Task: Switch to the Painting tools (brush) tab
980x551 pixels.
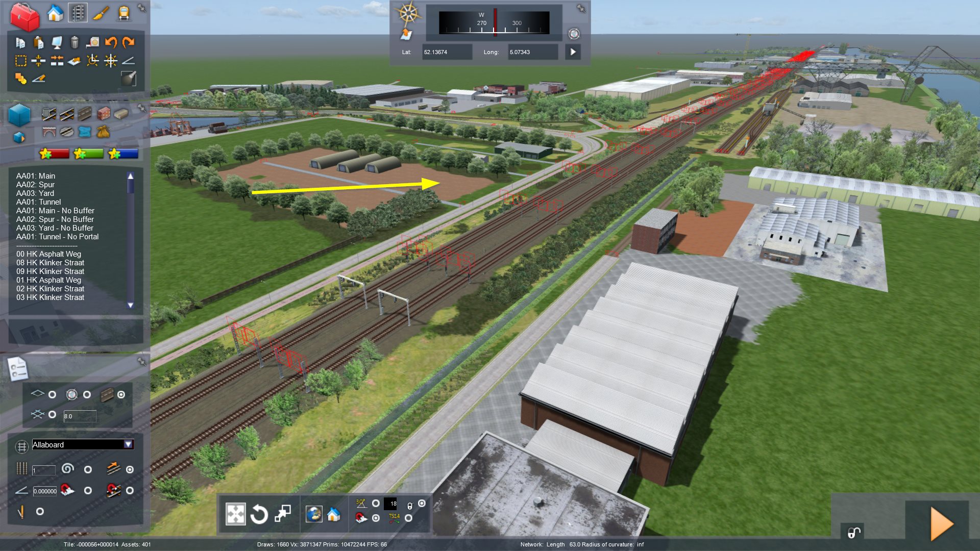Action: coord(101,13)
